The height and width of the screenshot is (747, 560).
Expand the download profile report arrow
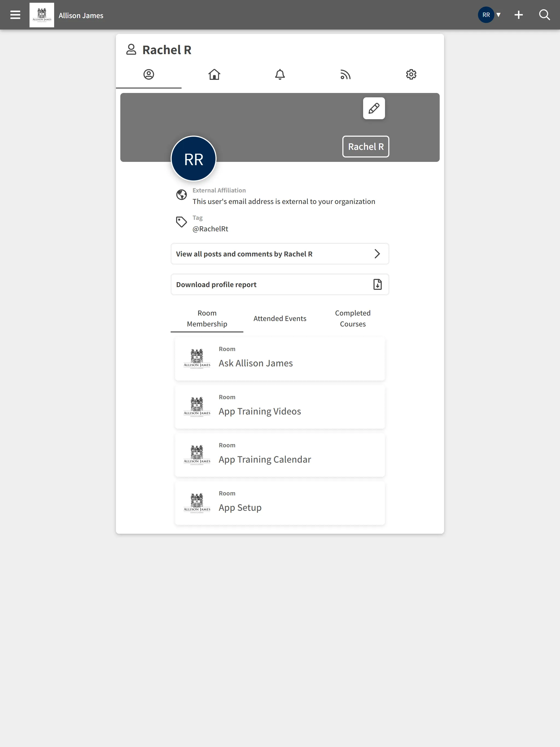point(377,284)
